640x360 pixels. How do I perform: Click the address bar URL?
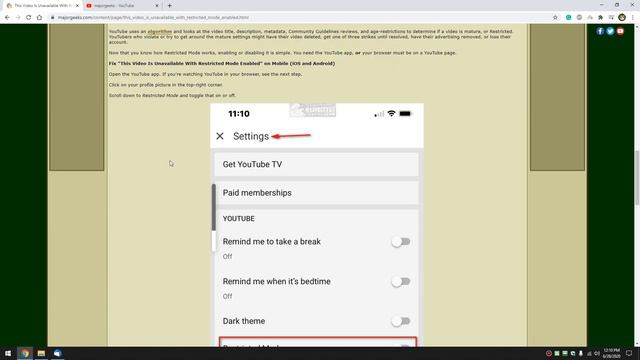[x=153, y=18]
